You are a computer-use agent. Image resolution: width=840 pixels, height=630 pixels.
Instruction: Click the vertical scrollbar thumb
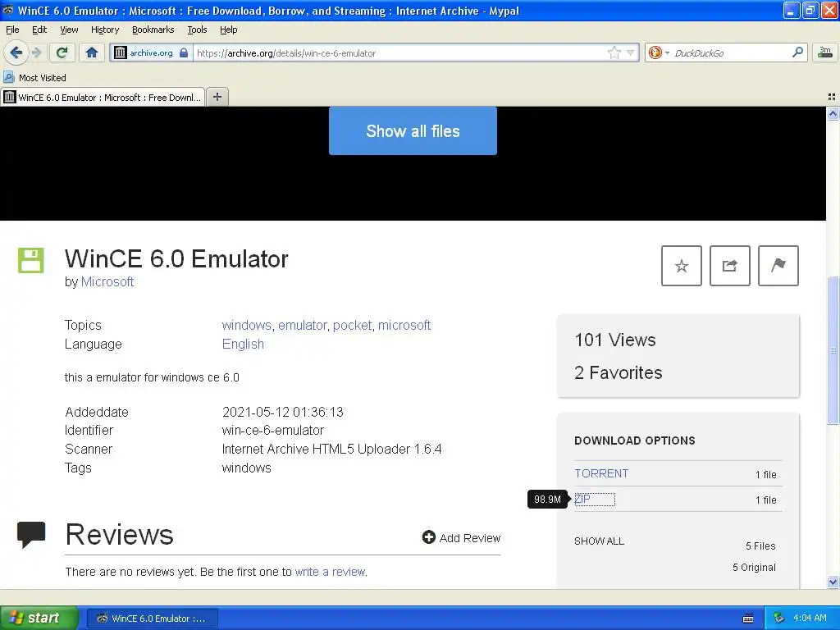[x=833, y=350]
